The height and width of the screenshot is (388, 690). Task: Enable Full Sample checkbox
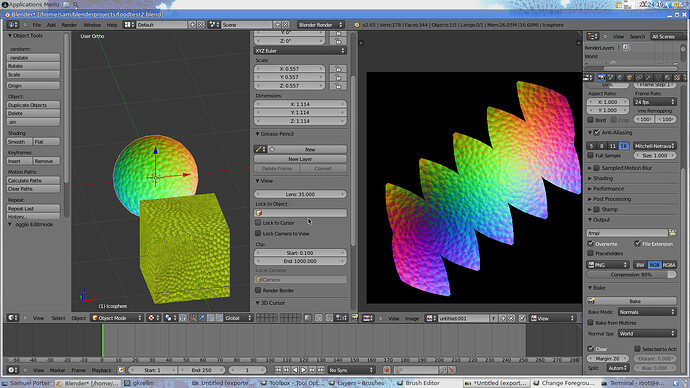pos(591,155)
